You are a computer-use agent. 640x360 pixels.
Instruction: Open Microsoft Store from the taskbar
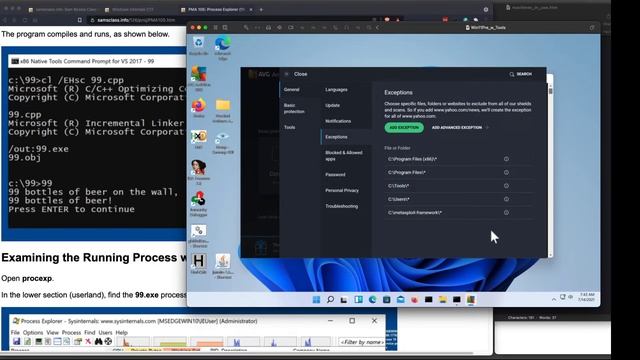pos(387,300)
